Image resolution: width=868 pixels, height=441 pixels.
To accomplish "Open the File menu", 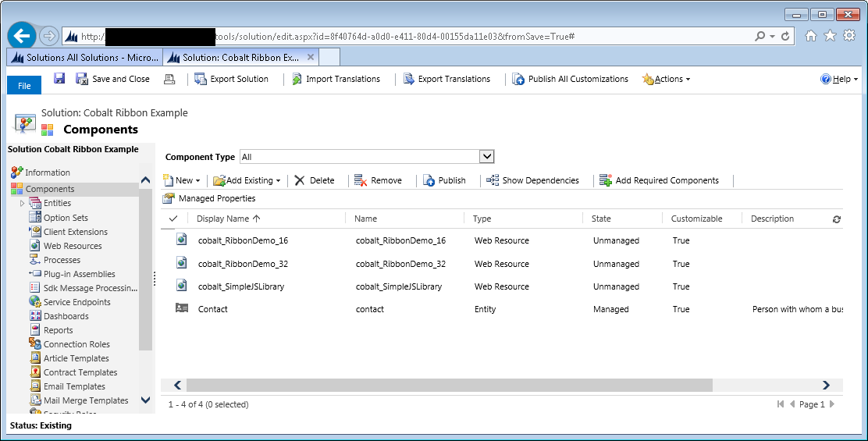I will coord(24,86).
